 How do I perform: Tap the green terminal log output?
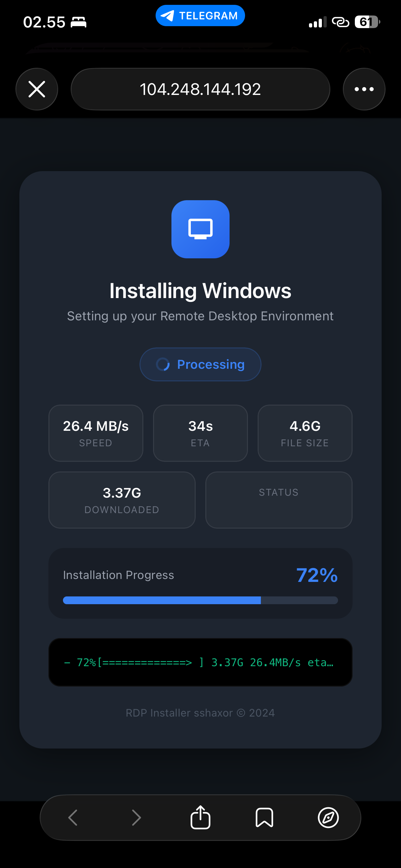pyautogui.click(x=200, y=662)
